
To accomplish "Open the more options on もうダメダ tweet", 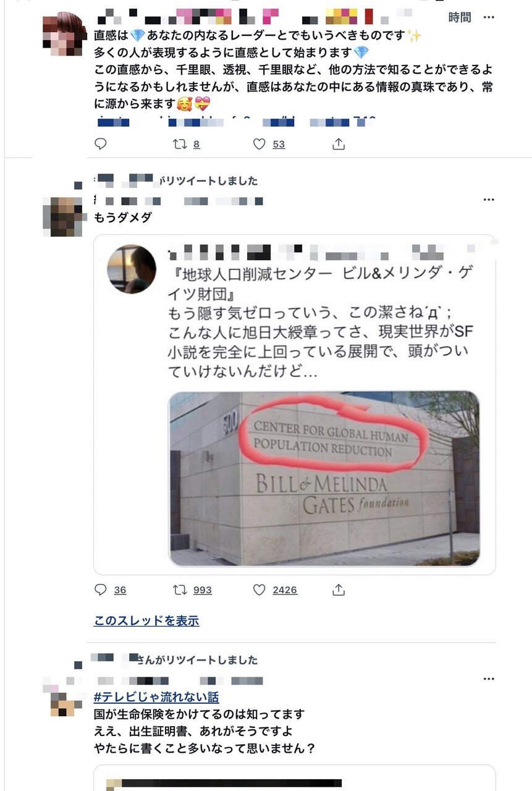I will pos(489,200).
